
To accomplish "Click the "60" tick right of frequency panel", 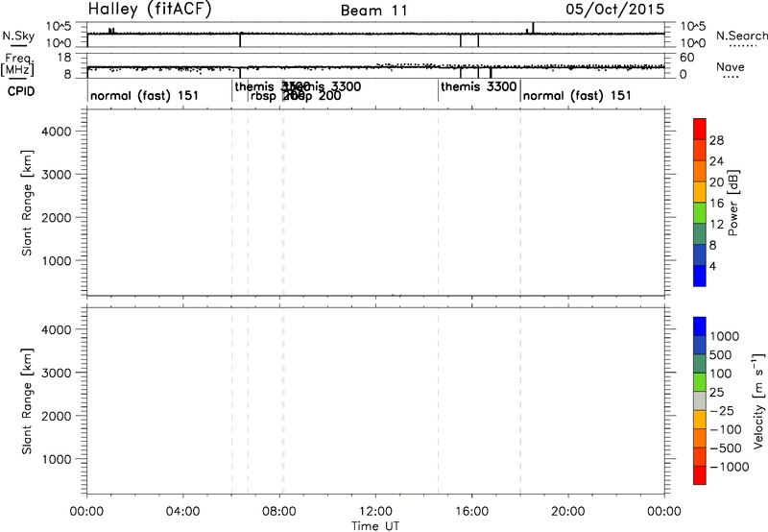I will click(x=687, y=58).
